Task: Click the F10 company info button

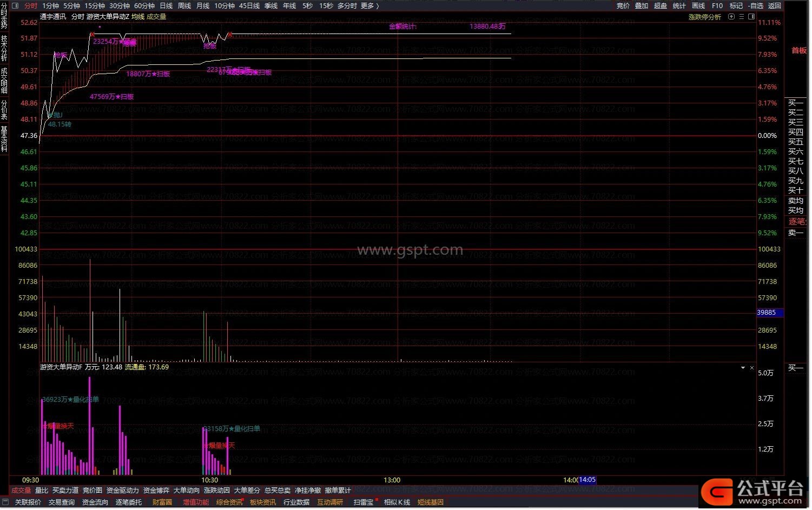Action: tap(717, 6)
